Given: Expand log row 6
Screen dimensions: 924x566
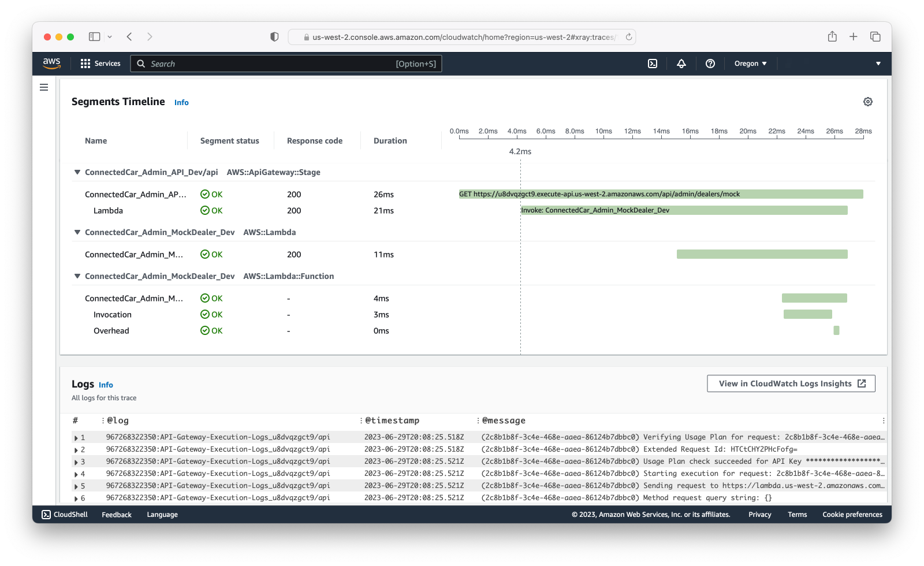Looking at the screenshot, I should pos(76,498).
